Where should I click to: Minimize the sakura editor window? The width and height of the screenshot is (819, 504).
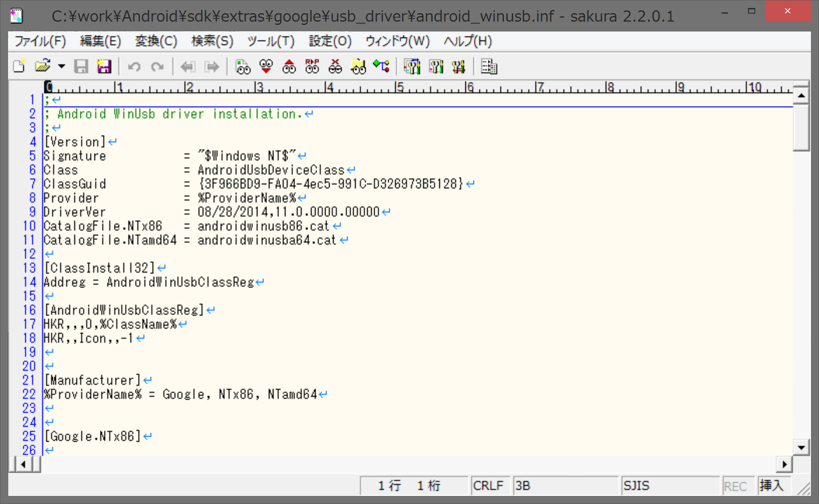click(x=725, y=12)
